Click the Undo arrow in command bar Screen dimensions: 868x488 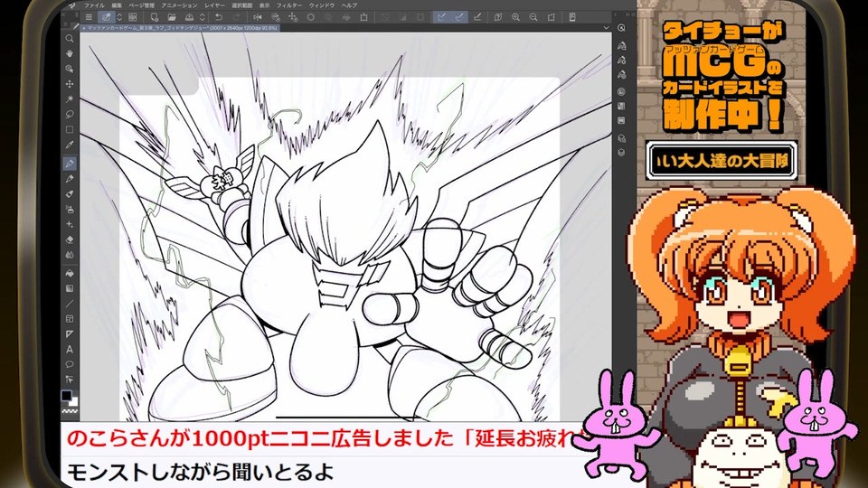pyautogui.click(x=219, y=17)
